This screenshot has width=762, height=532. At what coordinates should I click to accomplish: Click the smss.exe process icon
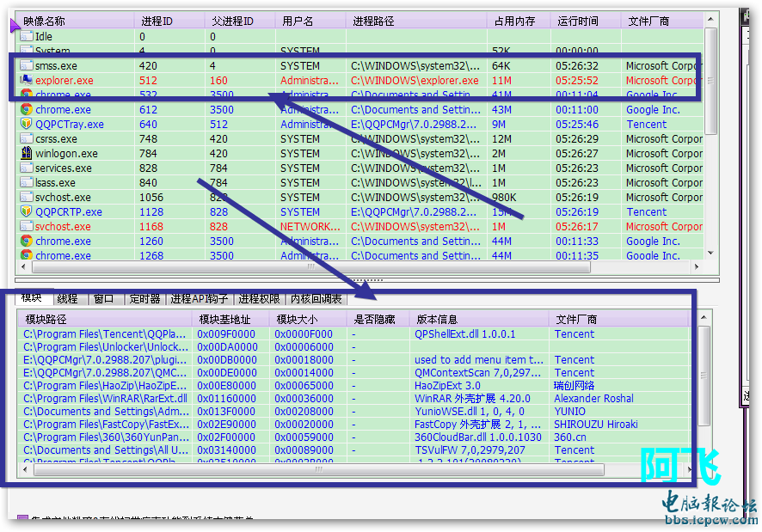[x=27, y=65]
